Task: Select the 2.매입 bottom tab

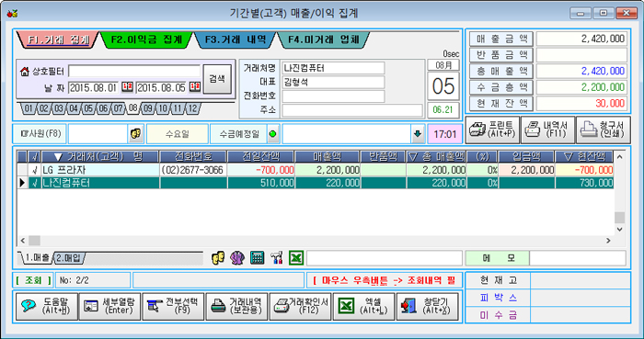Action: 69,258
